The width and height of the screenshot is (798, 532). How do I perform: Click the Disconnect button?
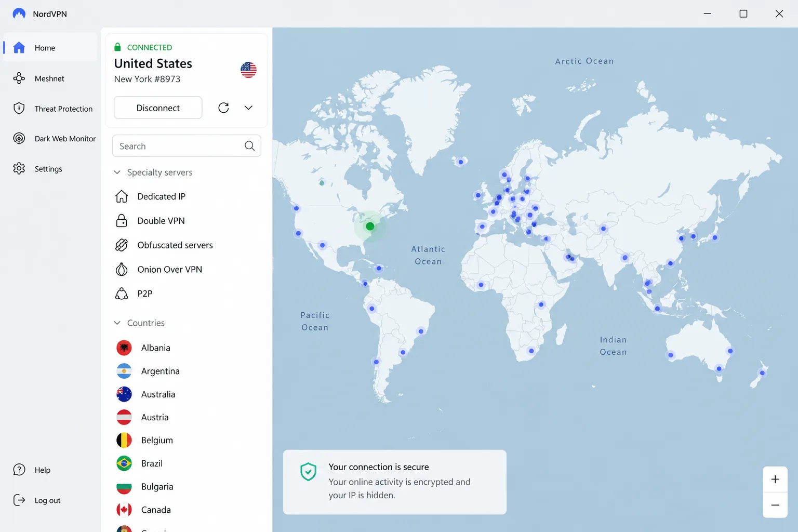pyautogui.click(x=158, y=108)
